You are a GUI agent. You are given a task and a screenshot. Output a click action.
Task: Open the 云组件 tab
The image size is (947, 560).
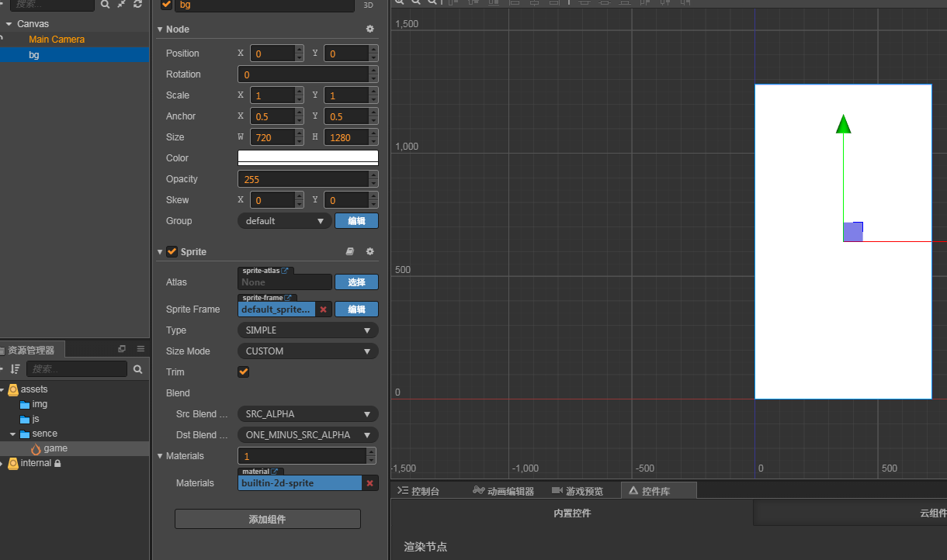click(851, 513)
